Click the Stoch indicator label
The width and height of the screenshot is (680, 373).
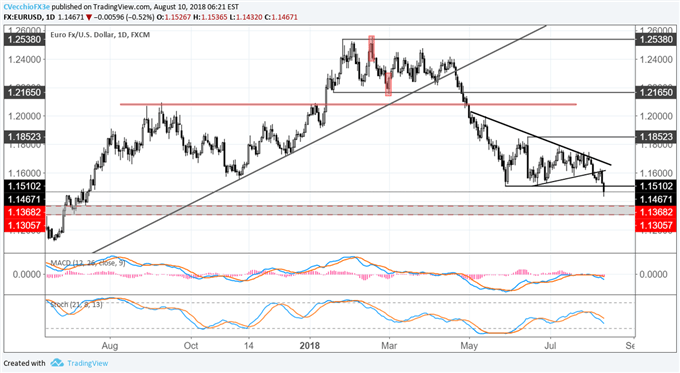76,304
